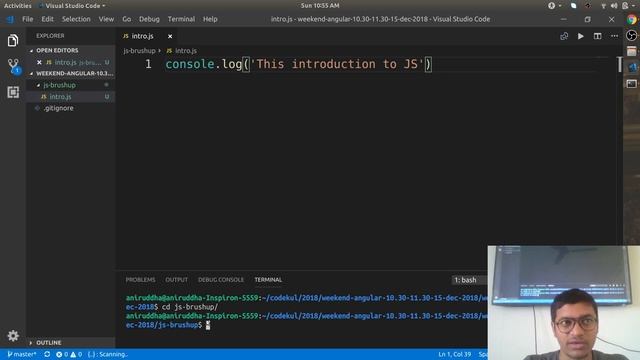Click the Scanning status bar entry
The width and height of the screenshot is (640, 360).
pos(107,354)
